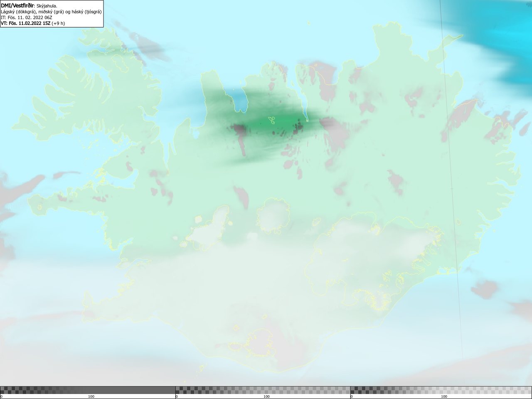Screen dimensions: 532x399
Task: Click the dark-gray low-cloud color scale bar
Action: [x=88, y=390]
